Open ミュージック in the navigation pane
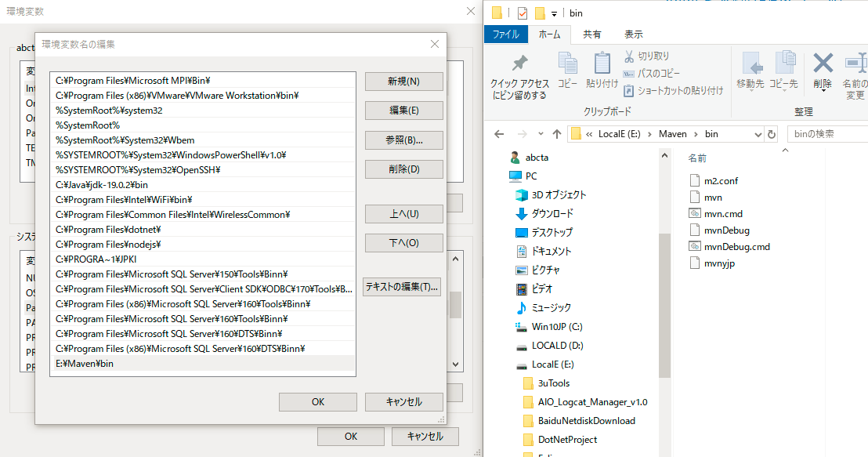 (x=543, y=308)
